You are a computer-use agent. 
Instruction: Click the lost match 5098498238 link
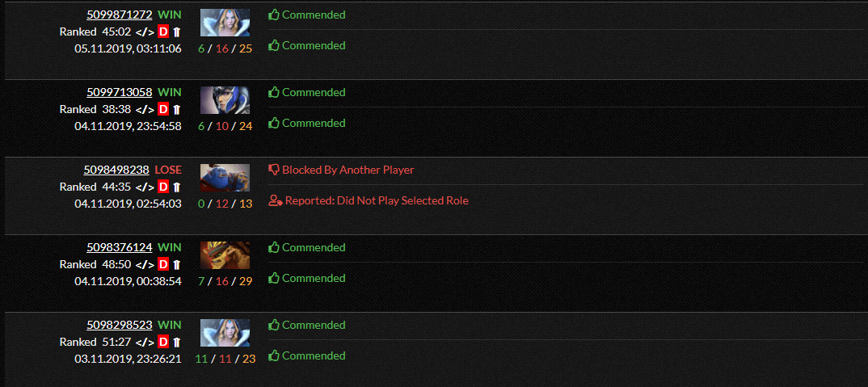tap(116, 170)
